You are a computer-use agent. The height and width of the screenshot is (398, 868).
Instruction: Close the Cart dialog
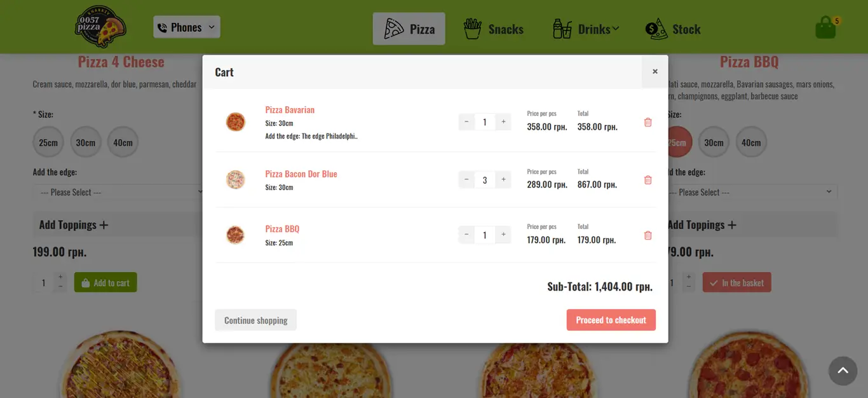[x=654, y=71]
